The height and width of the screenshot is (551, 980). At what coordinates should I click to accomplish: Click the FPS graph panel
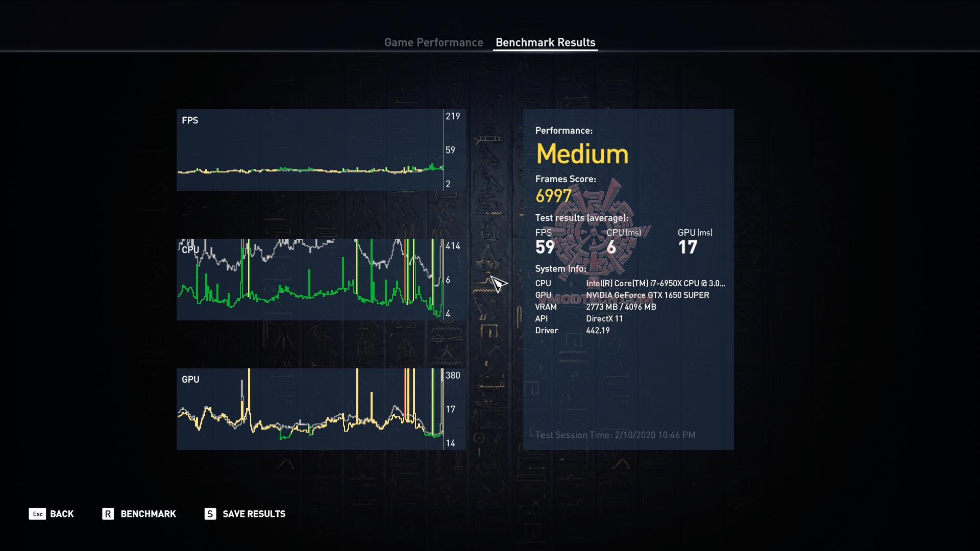(x=309, y=150)
